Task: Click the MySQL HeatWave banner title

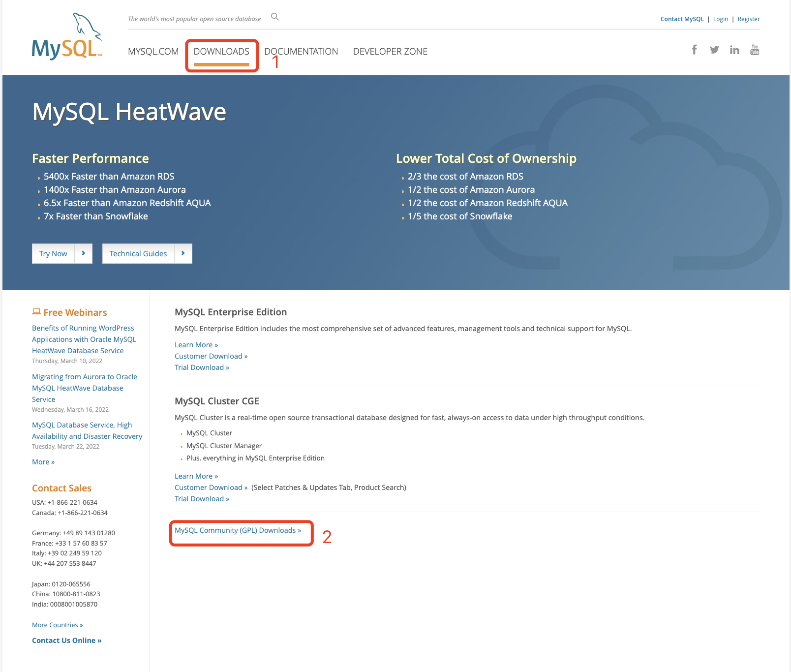Action: point(129,112)
